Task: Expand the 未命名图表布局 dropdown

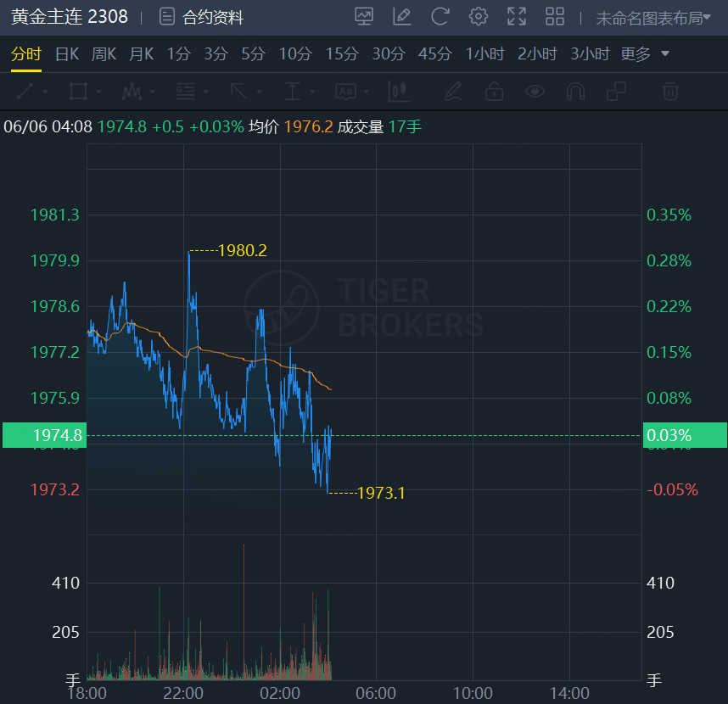Action: pos(653,18)
